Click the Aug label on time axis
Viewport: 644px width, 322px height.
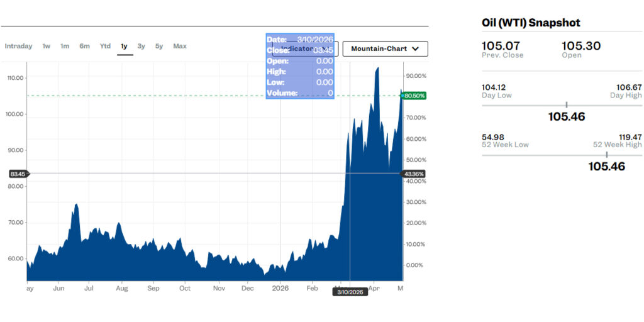(121, 288)
